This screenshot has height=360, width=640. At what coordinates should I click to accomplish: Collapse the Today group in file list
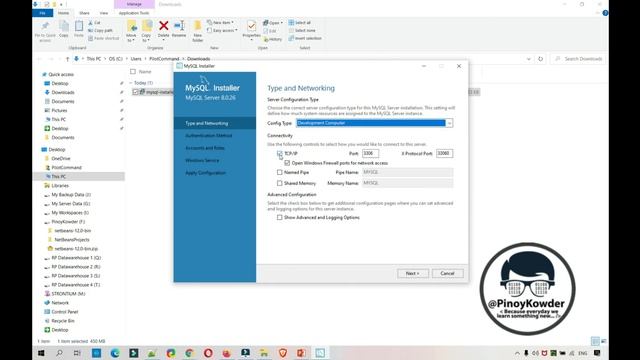[131, 83]
